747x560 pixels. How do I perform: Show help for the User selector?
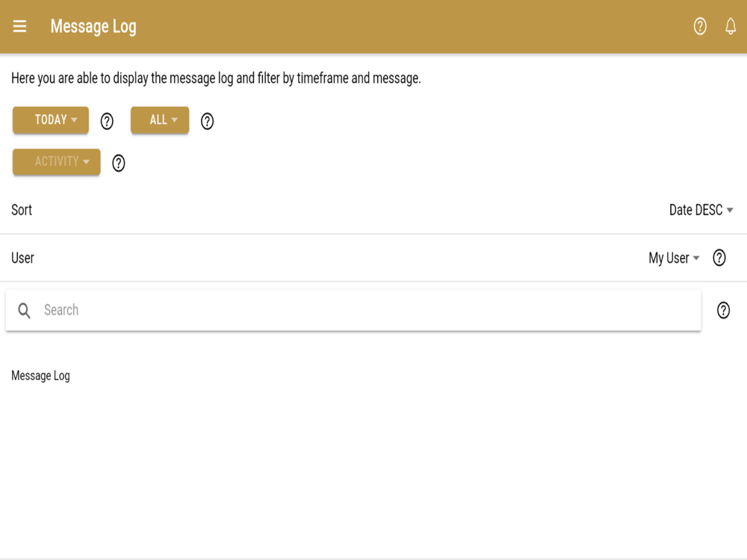[719, 258]
